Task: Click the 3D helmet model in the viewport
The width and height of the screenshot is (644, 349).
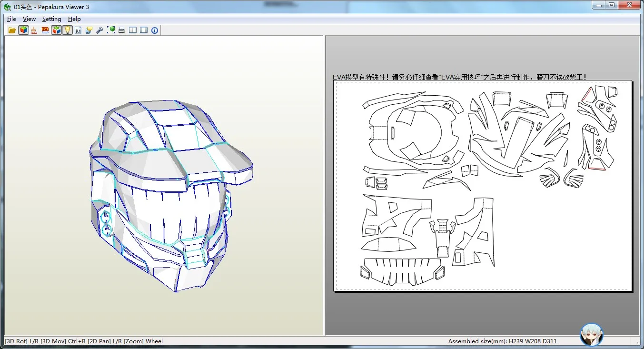Action: 171,195
